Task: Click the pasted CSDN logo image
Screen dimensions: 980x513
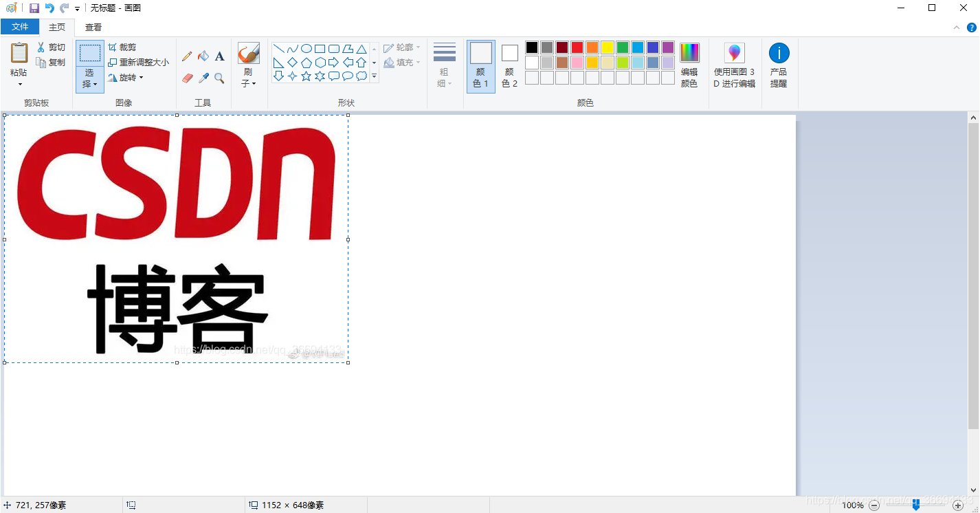Action: pyautogui.click(x=176, y=239)
